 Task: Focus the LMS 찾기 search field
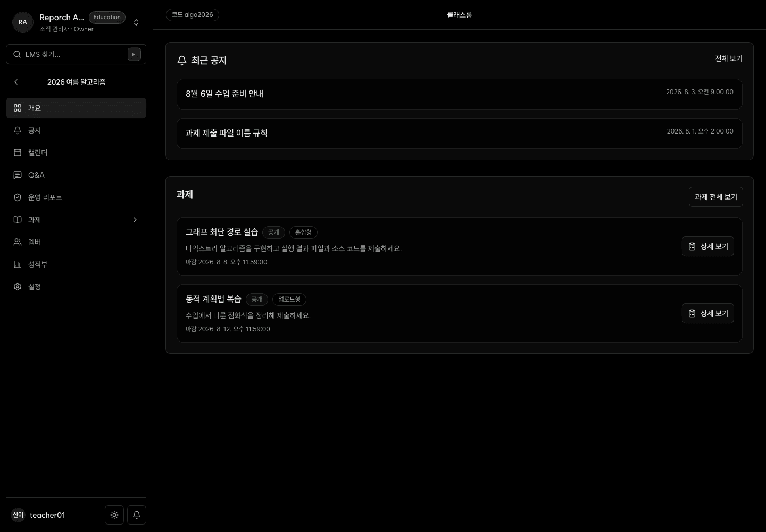76,54
